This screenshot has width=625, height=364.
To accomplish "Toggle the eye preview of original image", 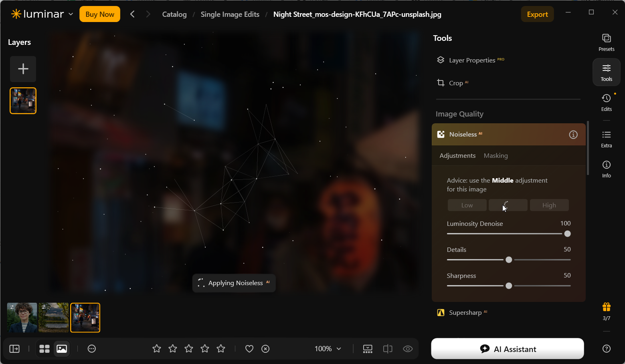I will coord(408,349).
